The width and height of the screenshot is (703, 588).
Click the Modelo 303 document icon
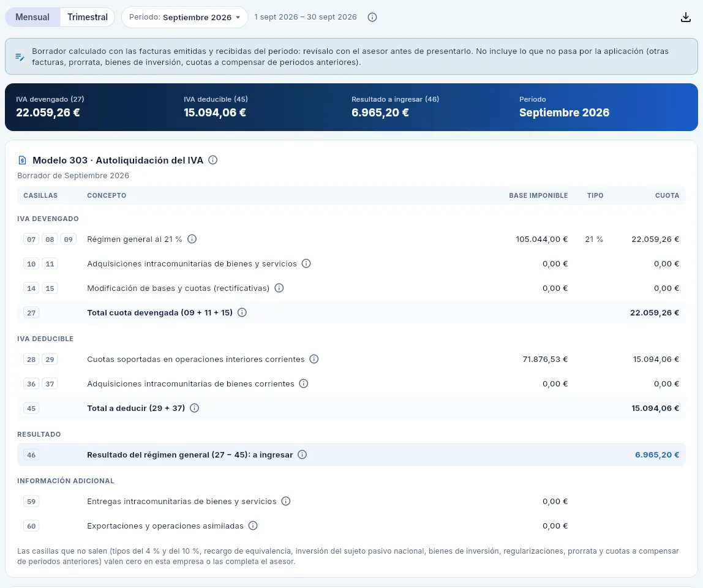[22, 160]
